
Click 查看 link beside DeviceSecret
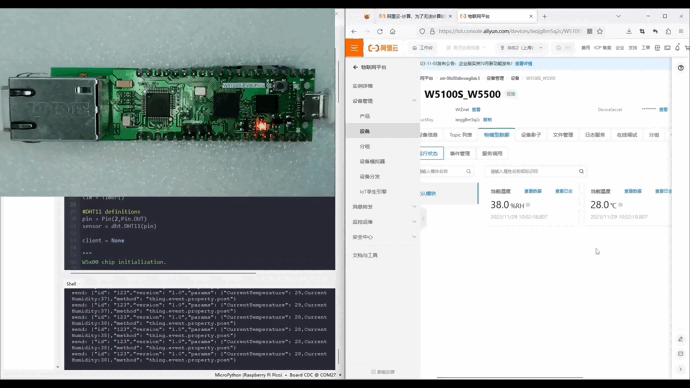(663, 110)
